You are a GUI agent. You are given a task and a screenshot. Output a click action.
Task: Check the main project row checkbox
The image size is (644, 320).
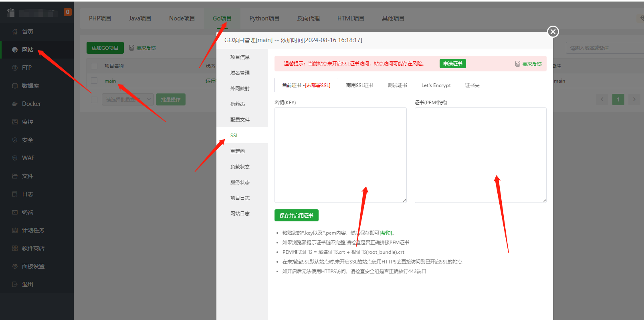(x=94, y=81)
